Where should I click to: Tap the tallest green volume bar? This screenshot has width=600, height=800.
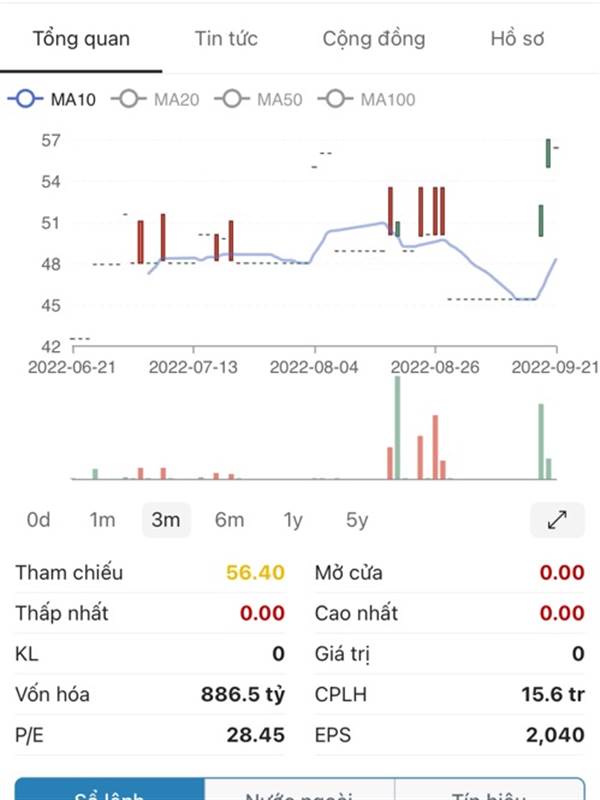coord(397,428)
